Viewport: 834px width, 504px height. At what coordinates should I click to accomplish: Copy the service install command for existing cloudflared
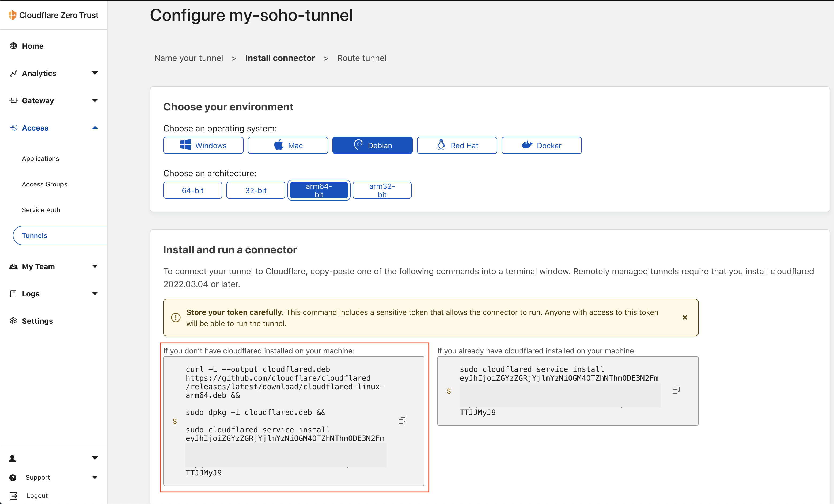tap(676, 390)
